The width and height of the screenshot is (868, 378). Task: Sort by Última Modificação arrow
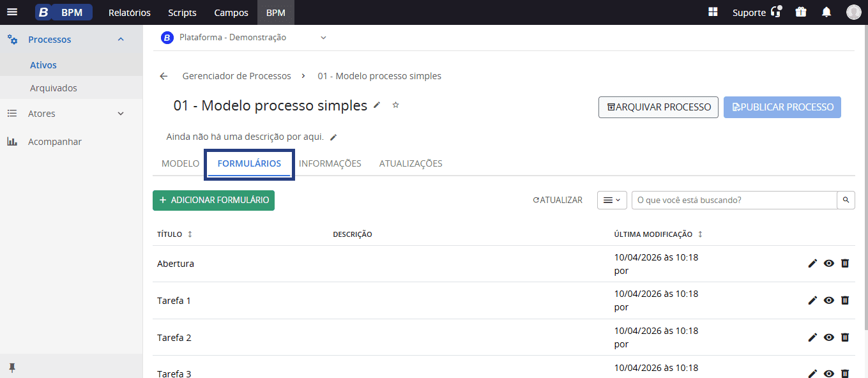tap(700, 234)
